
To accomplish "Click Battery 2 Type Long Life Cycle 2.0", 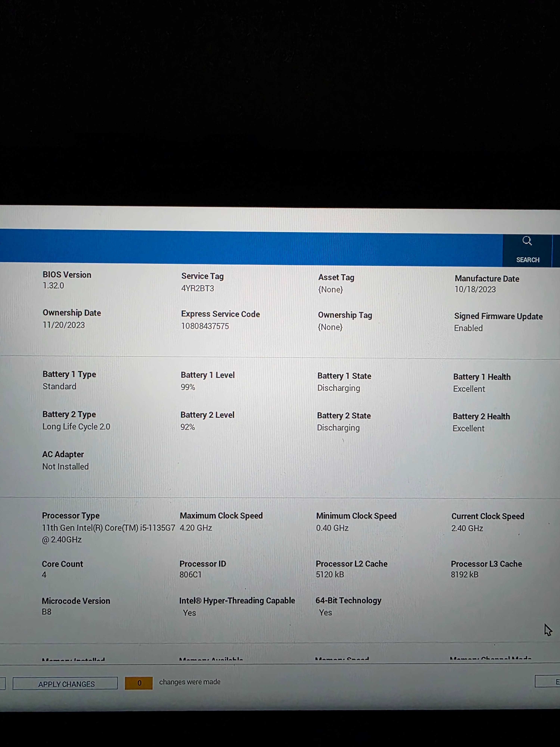I will click(76, 427).
